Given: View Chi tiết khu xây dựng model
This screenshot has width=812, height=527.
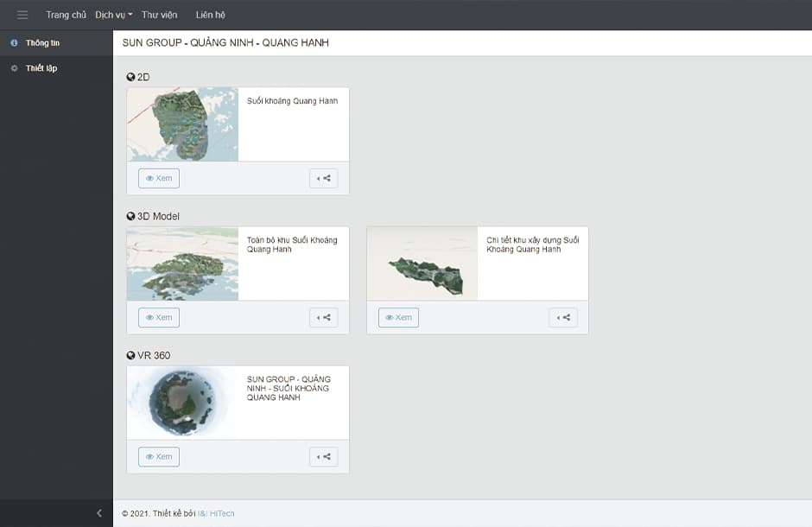Looking at the screenshot, I should click(399, 317).
